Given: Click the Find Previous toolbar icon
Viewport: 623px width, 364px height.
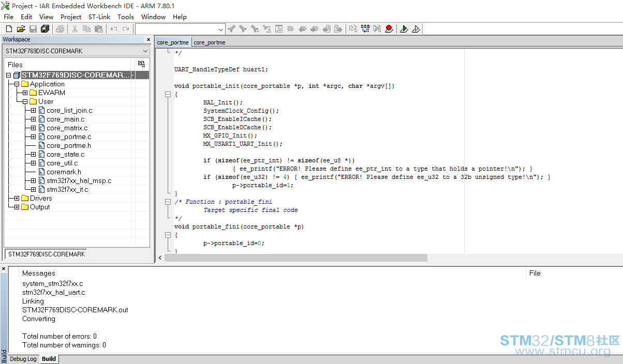Looking at the screenshot, I should click(231, 29).
